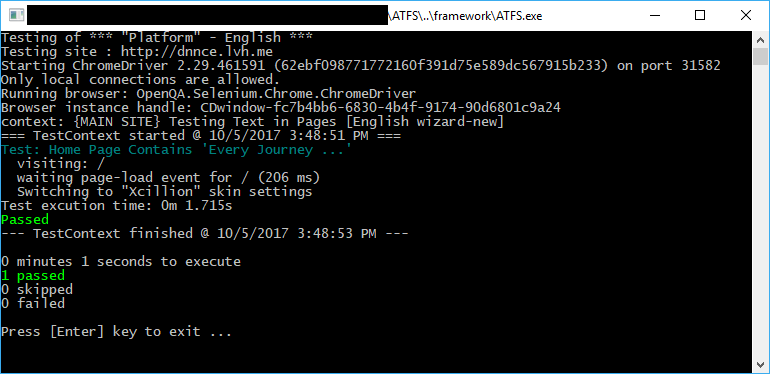Click the '0 skipped' summary line
770x374 pixels.
tap(37, 289)
